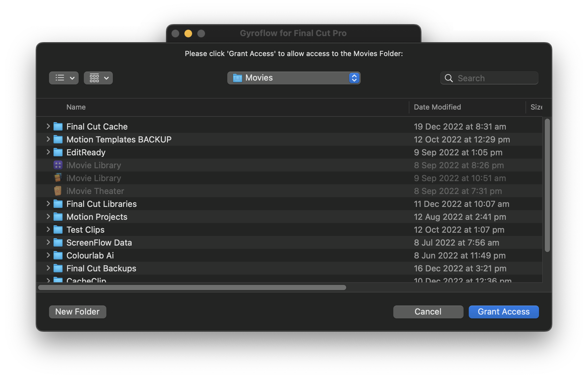Open the Movies location popup menu
The width and height of the screenshot is (588, 379).
pyautogui.click(x=294, y=78)
